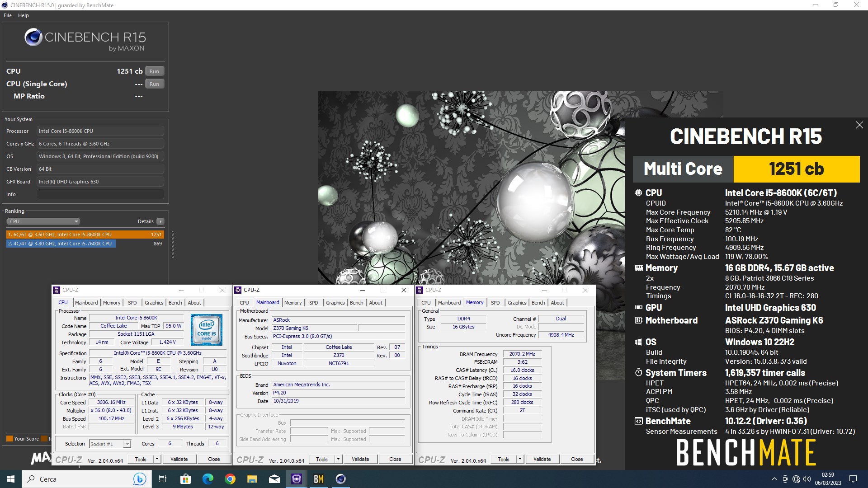
Task: Switch to BenchMate taskbar icon
Action: 319,479
